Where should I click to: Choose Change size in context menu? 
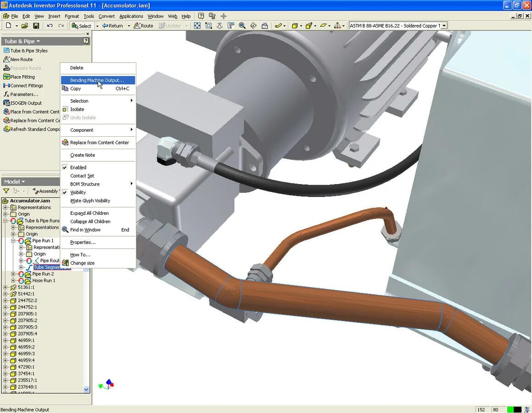pos(98,263)
